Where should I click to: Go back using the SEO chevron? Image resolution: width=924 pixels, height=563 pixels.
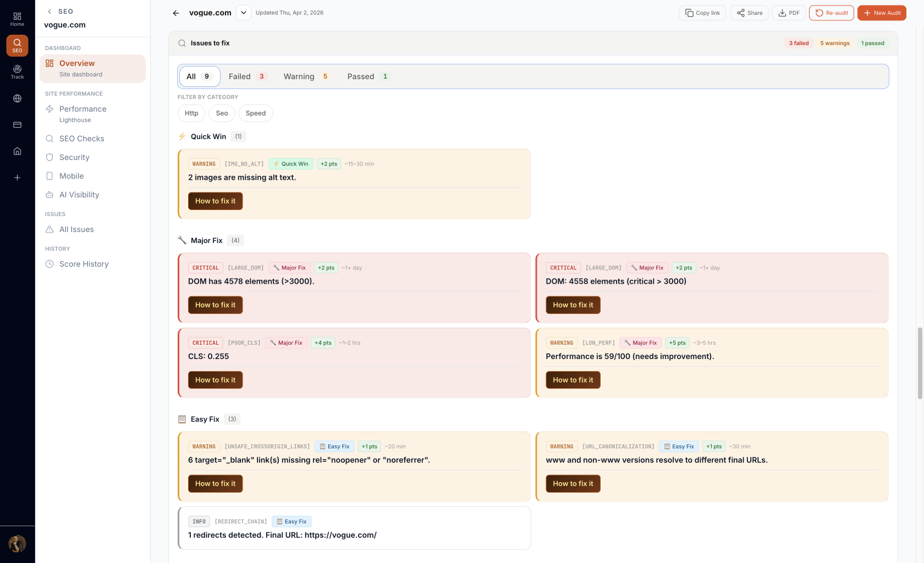tap(50, 12)
